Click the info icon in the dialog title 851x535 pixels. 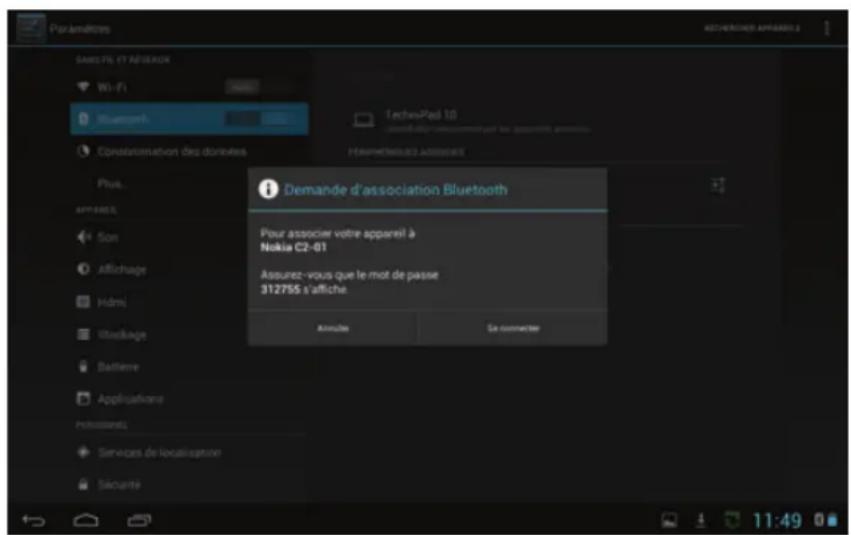(x=268, y=189)
